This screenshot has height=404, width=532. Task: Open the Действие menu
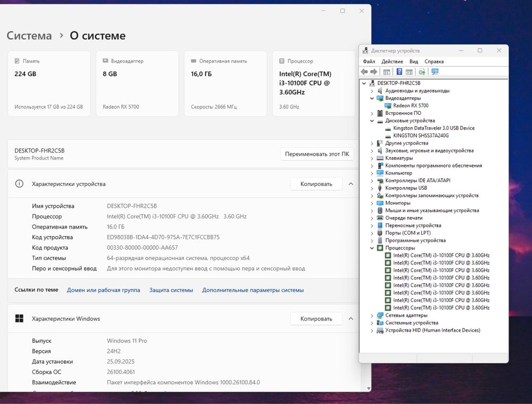[392, 61]
